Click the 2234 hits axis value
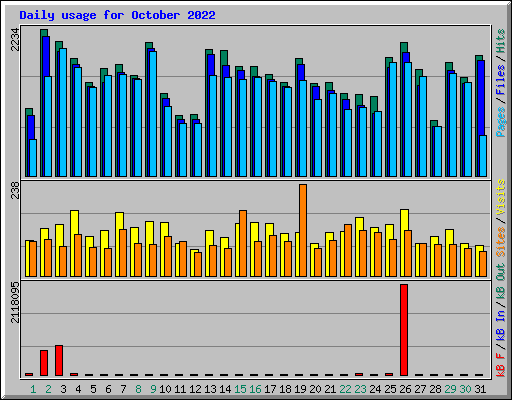 [x=15, y=40]
